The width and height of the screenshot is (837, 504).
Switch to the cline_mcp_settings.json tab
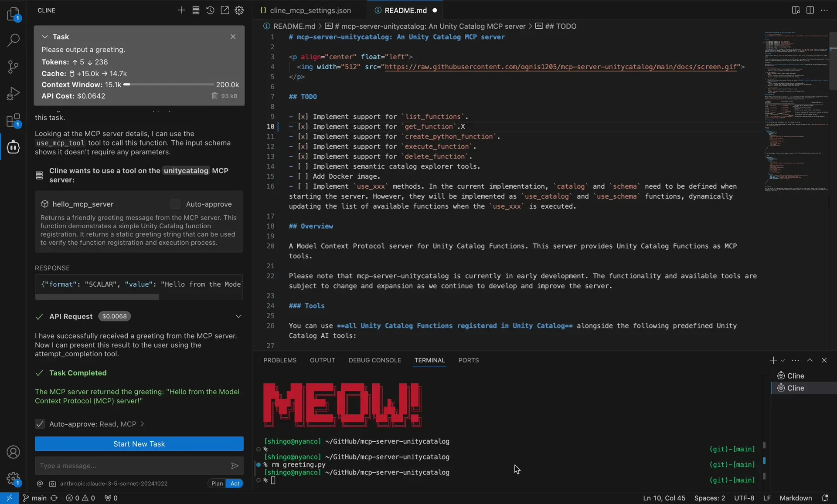tap(310, 10)
